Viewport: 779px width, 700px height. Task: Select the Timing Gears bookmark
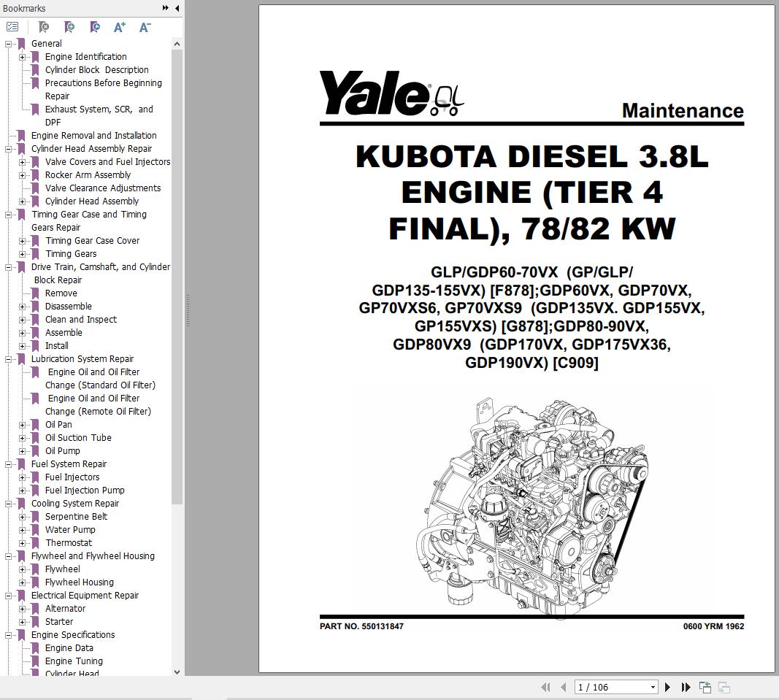(x=71, y=254)
